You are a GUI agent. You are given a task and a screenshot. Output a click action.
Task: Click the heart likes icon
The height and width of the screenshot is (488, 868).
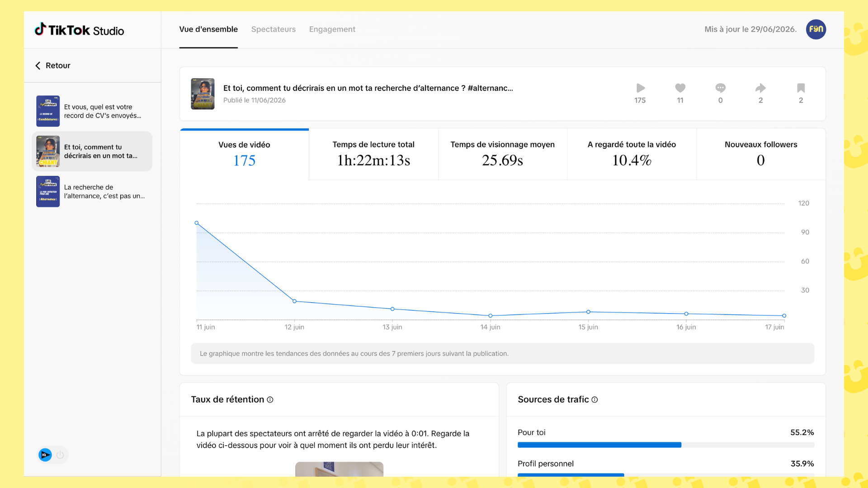tap(680, 88)
